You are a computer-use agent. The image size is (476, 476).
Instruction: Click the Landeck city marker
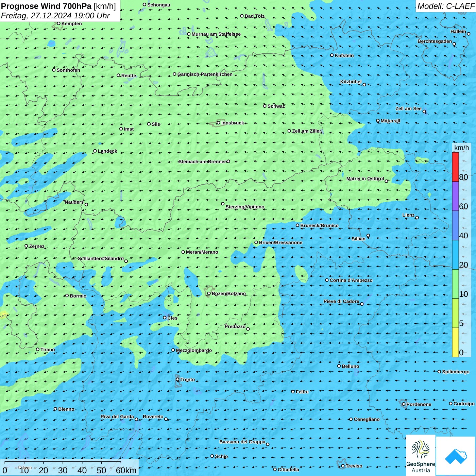[95, 151]
